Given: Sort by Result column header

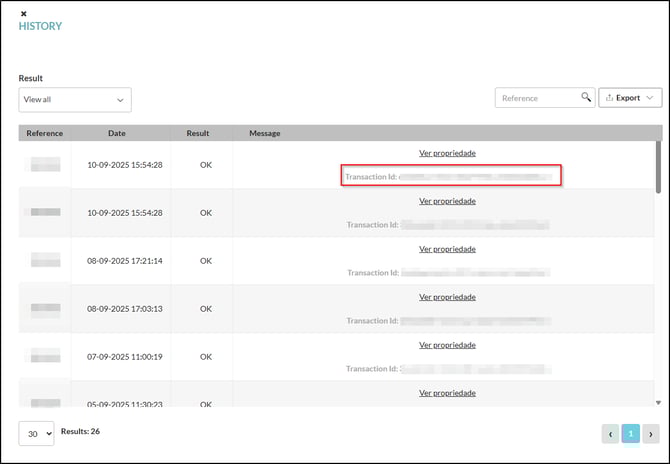Looking at the screenshot, I should [x=198, y=133].
